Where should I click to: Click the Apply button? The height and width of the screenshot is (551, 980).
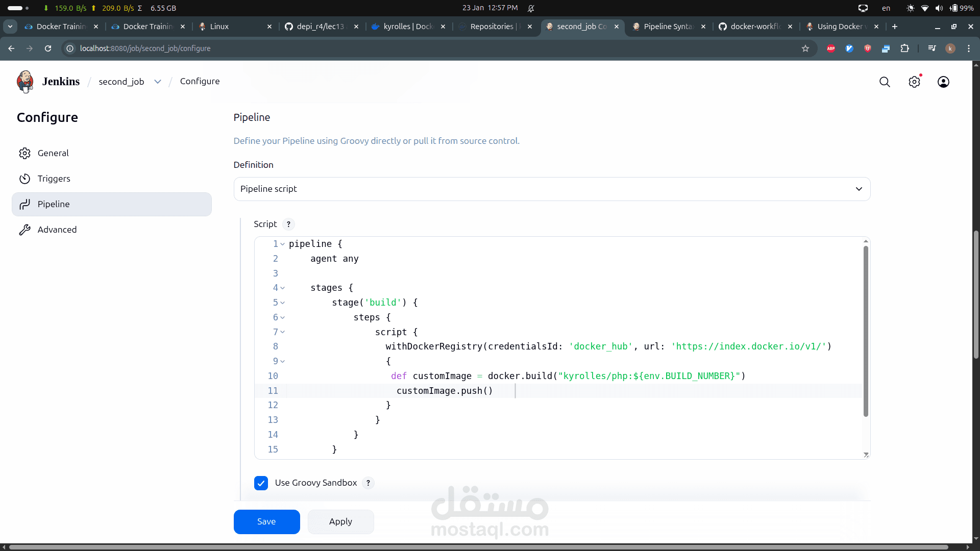coord(340,521)
